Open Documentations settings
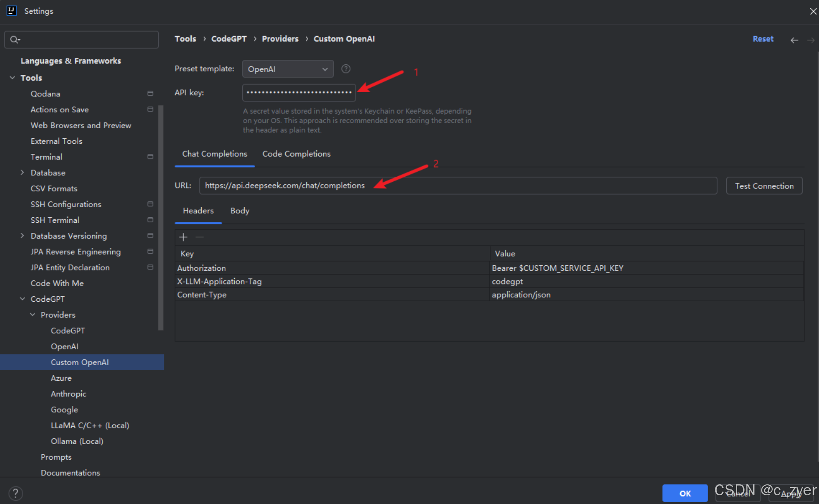The image size is (819, 504). (x=70, y=472)
